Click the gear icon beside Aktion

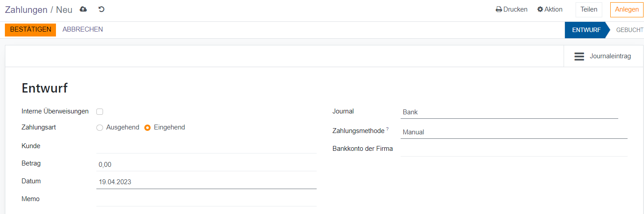click(x=540, y=9)
